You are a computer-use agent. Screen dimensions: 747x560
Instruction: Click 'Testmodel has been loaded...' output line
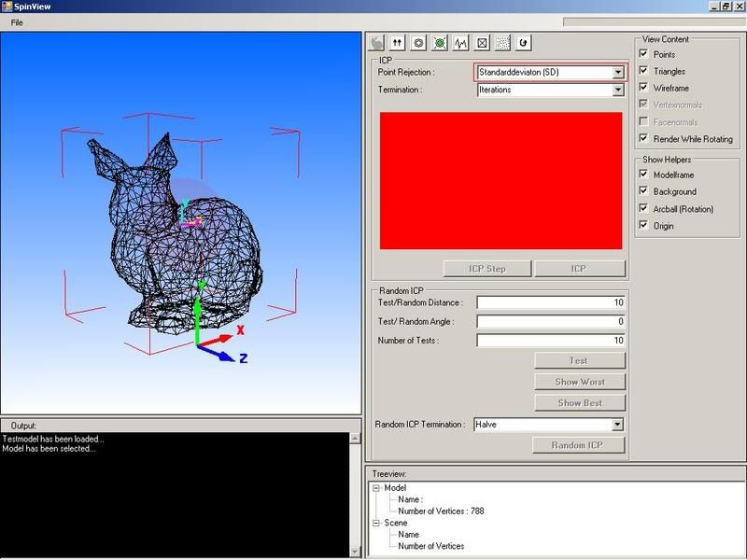tap(53, 439)
